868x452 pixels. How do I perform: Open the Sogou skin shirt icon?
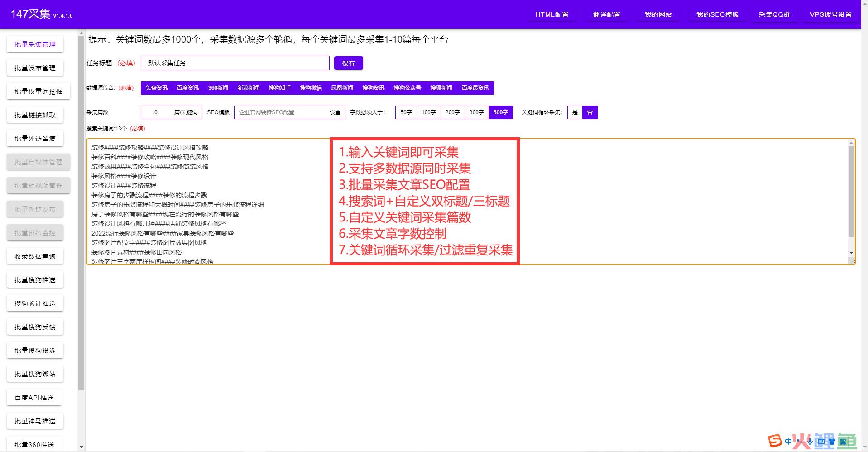coord(831,442)
